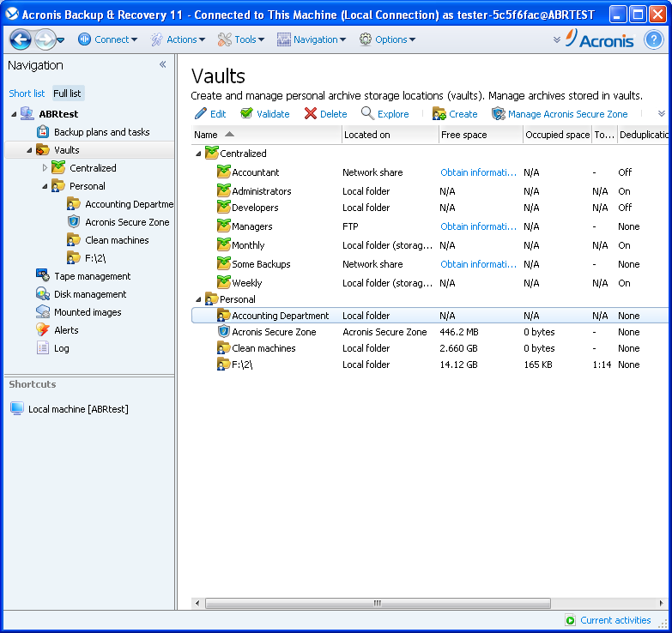Select the Developers vault row
The width and height of the screenshot is (672, 633).
pos(430,208)
